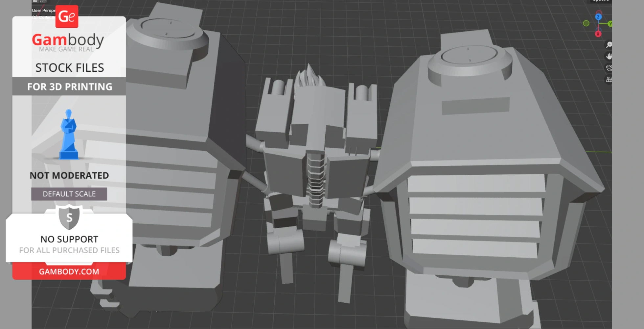This screenshot has width=644, height=329.
Task: Click the Pan view hand icon
Action: click(x=609, y=56)
